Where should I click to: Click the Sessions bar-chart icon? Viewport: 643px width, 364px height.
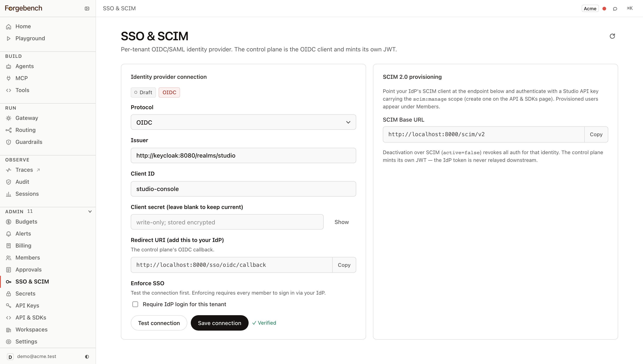tap(9, 194)
